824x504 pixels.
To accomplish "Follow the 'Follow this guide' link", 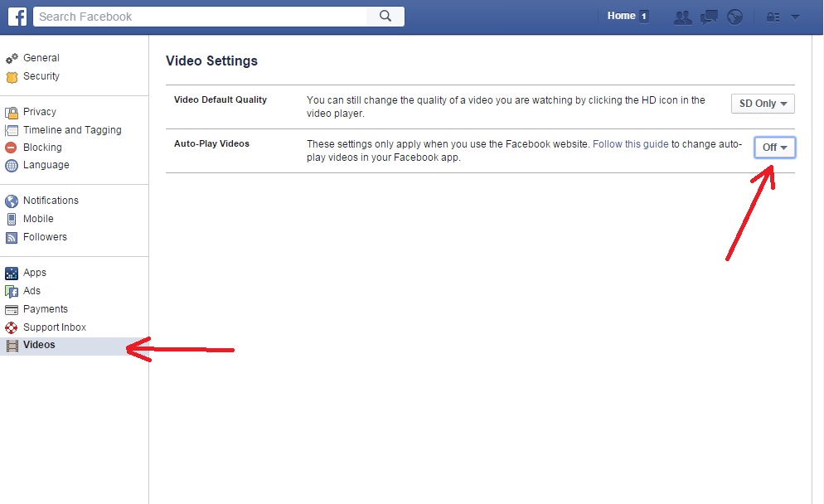I will pyautogui.click(x=631, y=144).
